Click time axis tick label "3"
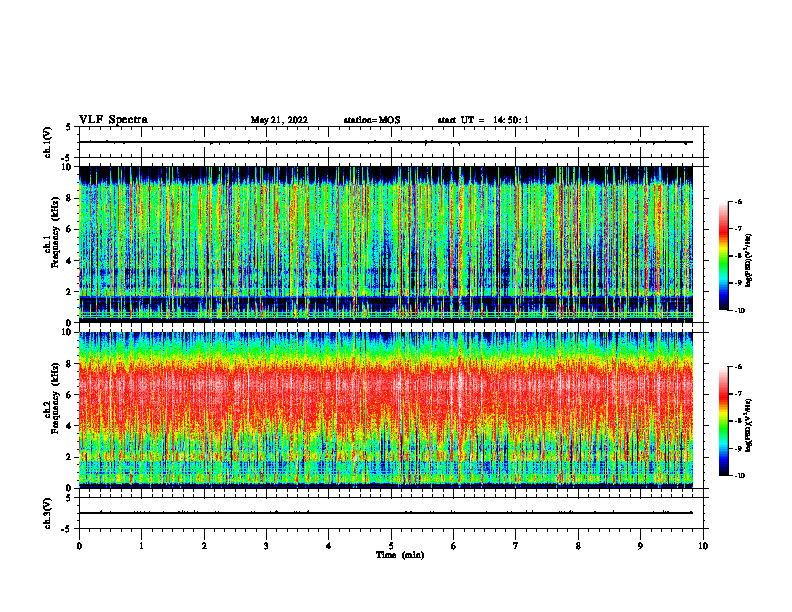The height and width of the screenshot is (612, 792). pos(266,546)
